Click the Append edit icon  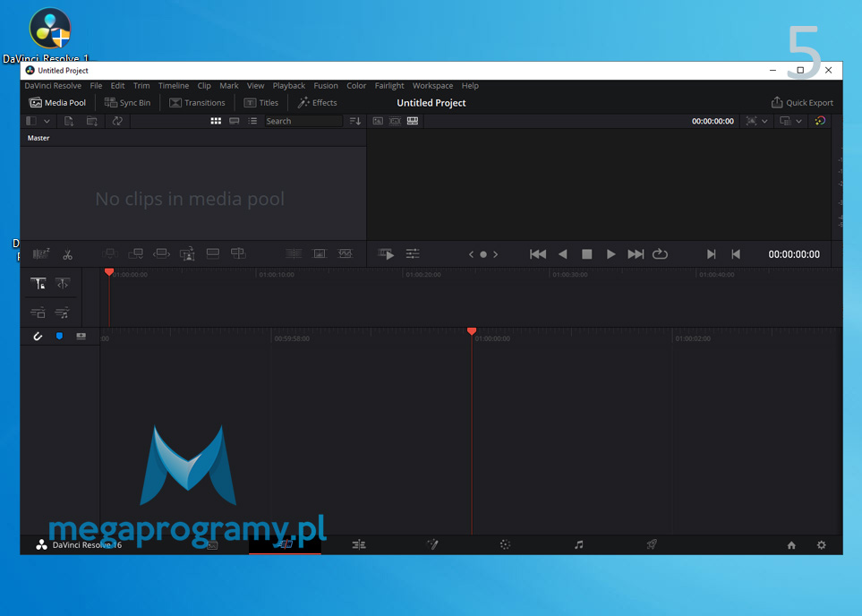click(x=135, y=253)
